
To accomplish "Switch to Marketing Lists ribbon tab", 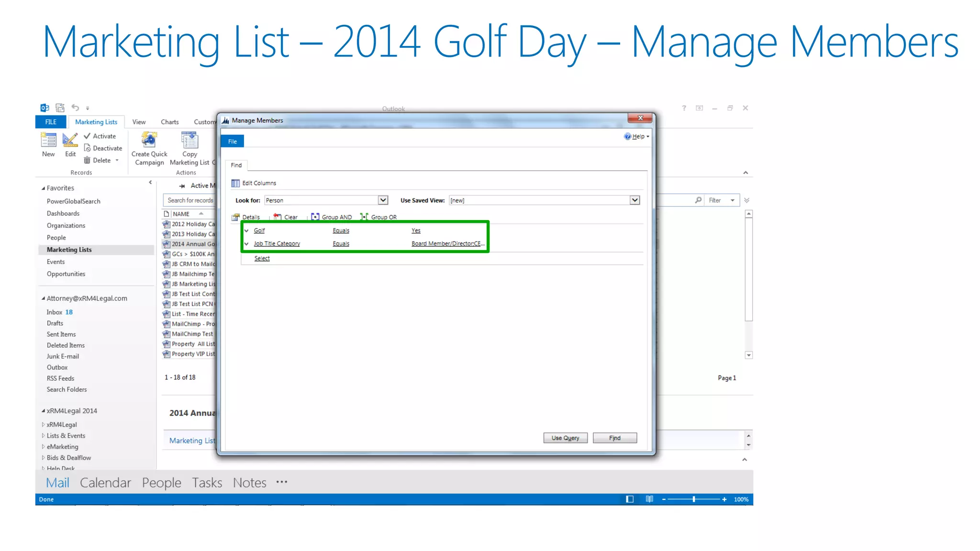I will (96, 122).
